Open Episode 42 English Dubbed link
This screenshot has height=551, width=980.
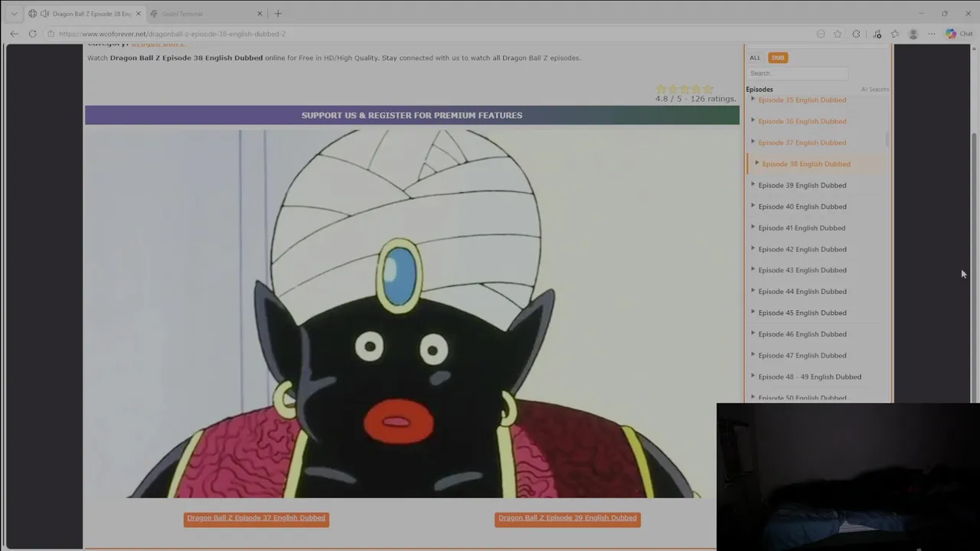coord(802,249)
